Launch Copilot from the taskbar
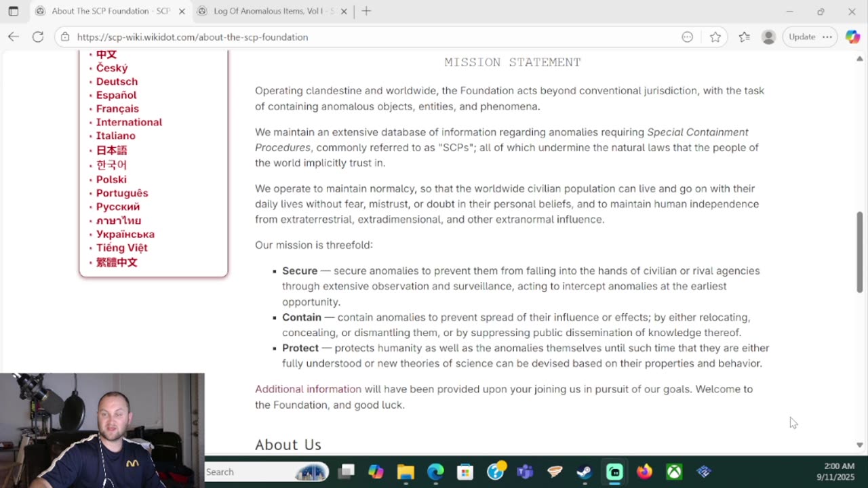 [376, 472]
